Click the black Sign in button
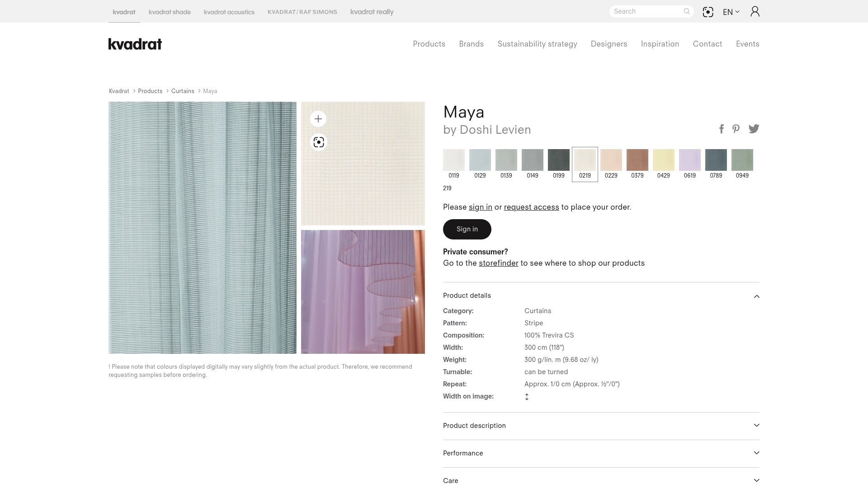This screenshot has width=868, height=488. (467, 229)
